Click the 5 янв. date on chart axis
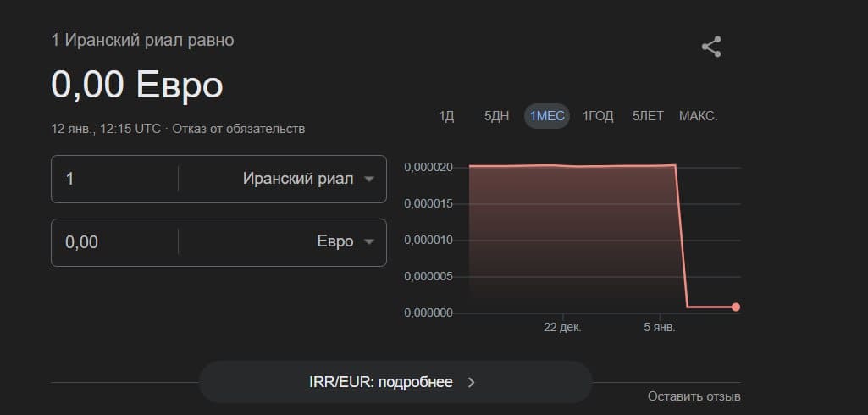Screen dimensions: 868x415 (x=657, y=327)
